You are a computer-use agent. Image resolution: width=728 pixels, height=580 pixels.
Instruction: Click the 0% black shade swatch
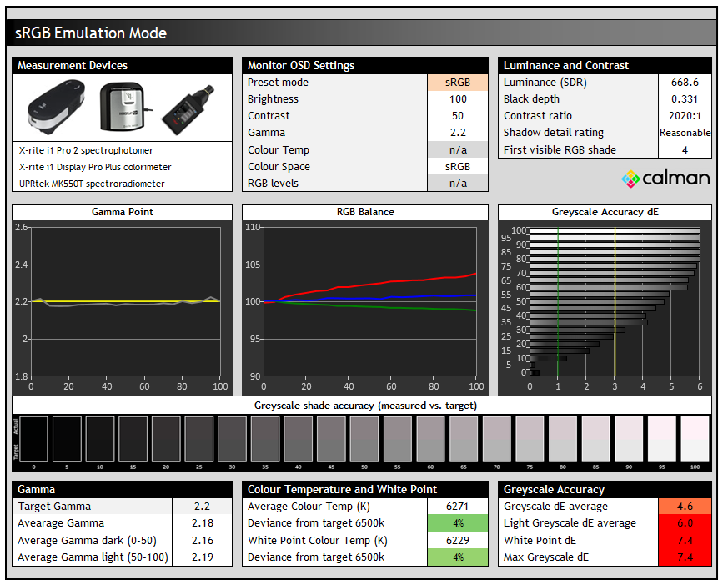pos(33,441)
